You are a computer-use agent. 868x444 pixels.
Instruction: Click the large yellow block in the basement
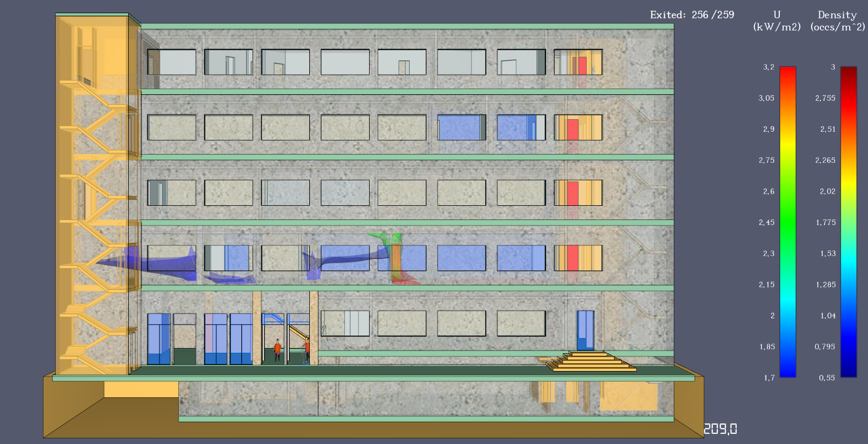(x=629, y=396)
